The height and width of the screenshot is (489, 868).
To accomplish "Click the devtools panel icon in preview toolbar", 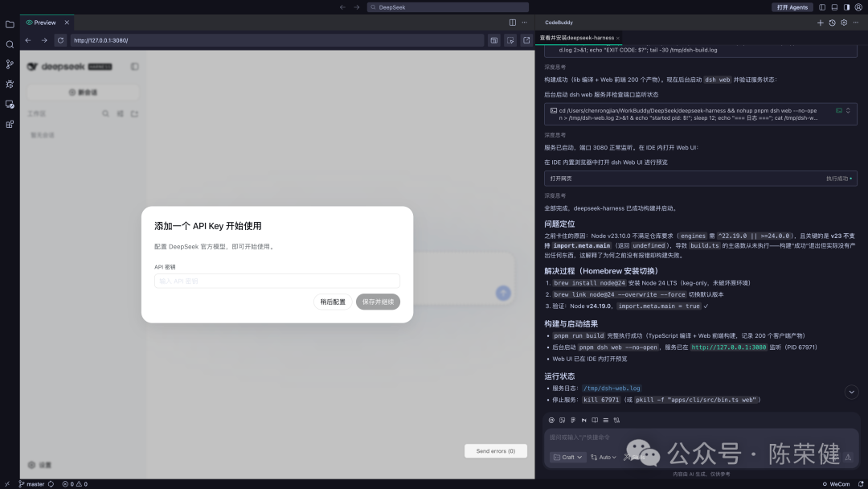I will point(494,40).
